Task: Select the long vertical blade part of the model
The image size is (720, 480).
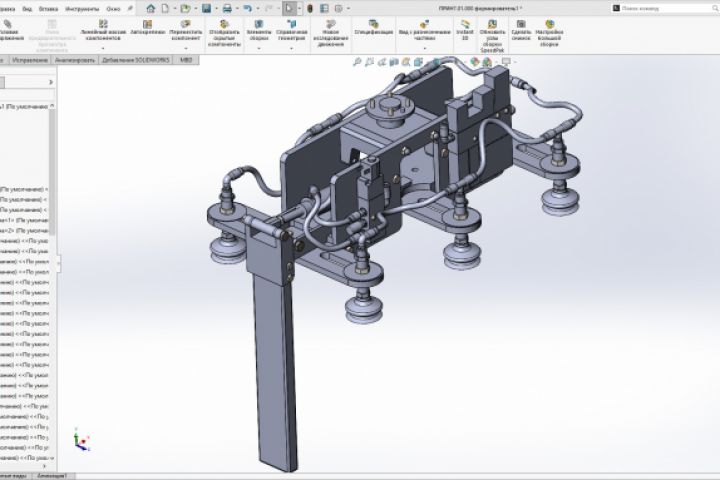Action: pyautogui.click(x=276, y=372)
